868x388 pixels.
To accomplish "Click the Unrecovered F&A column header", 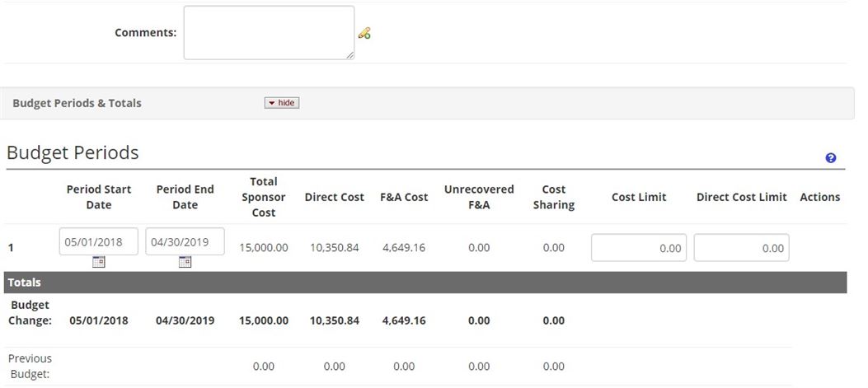I will (478, 197).
